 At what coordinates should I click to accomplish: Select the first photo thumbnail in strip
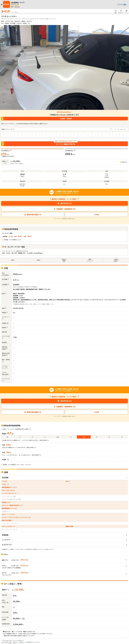pyautogui.click(x=4, y=134)
